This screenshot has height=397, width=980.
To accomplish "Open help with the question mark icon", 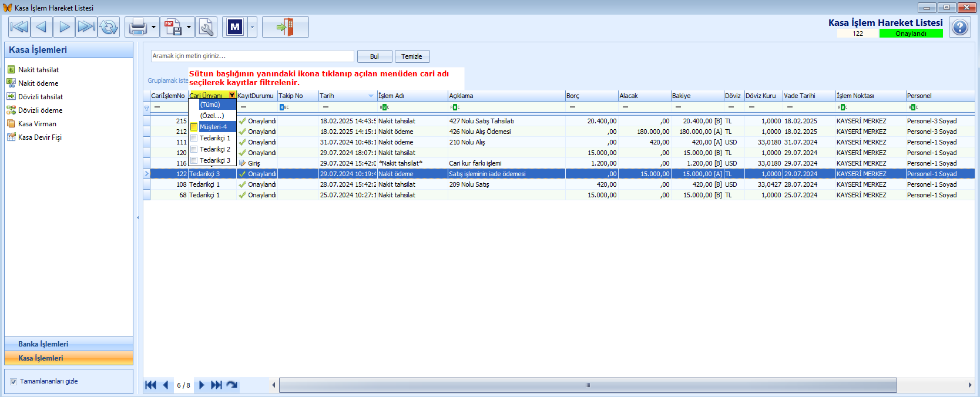I will coord(960,27).
